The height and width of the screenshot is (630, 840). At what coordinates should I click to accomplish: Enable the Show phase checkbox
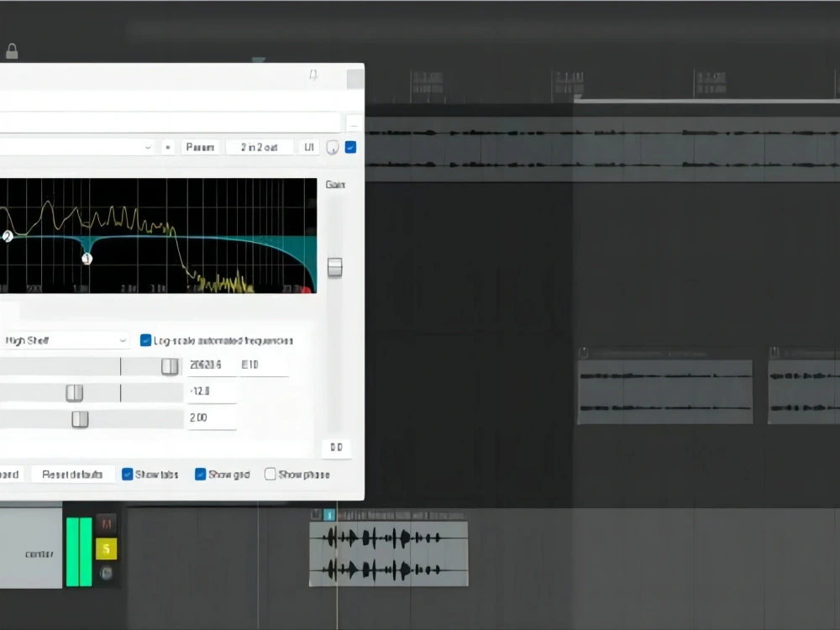[270, 474]
